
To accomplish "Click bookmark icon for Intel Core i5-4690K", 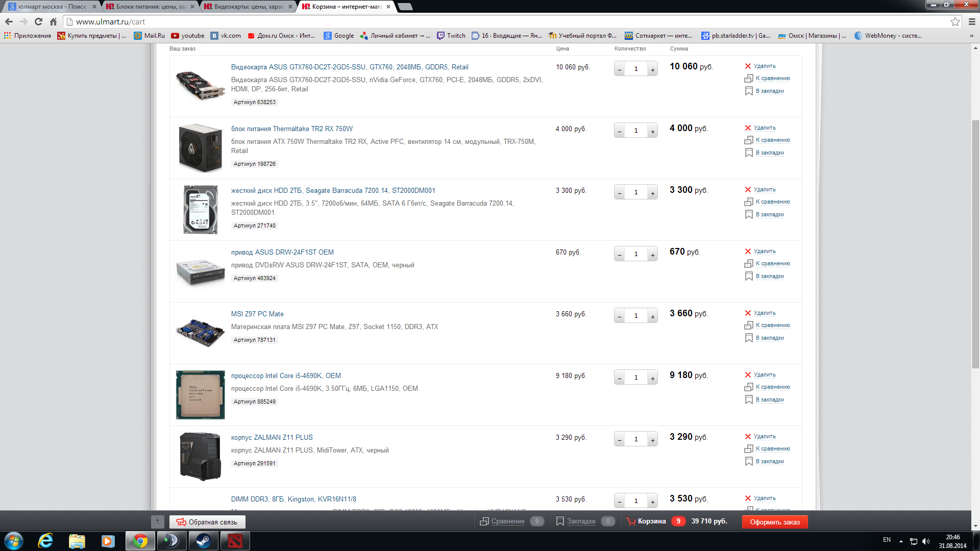I will 749,399.
